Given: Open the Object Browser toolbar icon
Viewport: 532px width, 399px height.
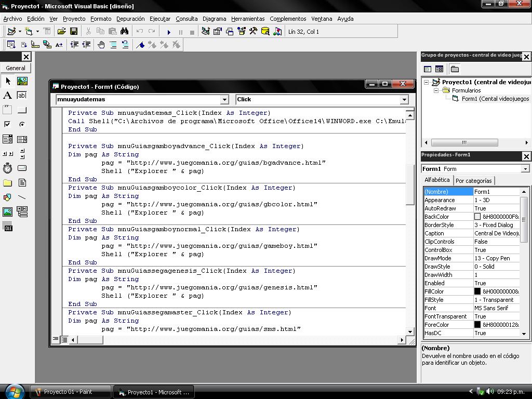Looking at the screenshot, I should coord(242,32).
